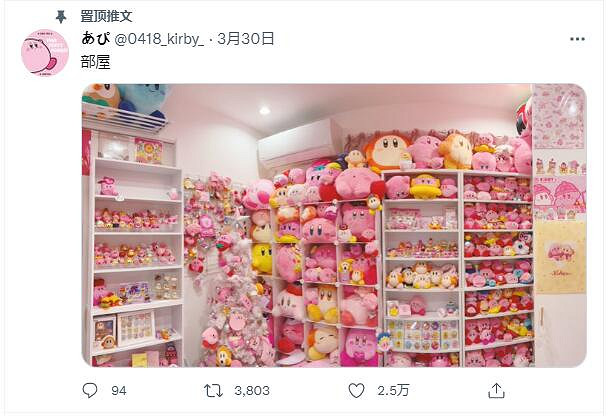The width and height of the screenshot is (608, 416).
Task: Click the share upload icon
Action: pyautogui.click(x=496, y=390)
